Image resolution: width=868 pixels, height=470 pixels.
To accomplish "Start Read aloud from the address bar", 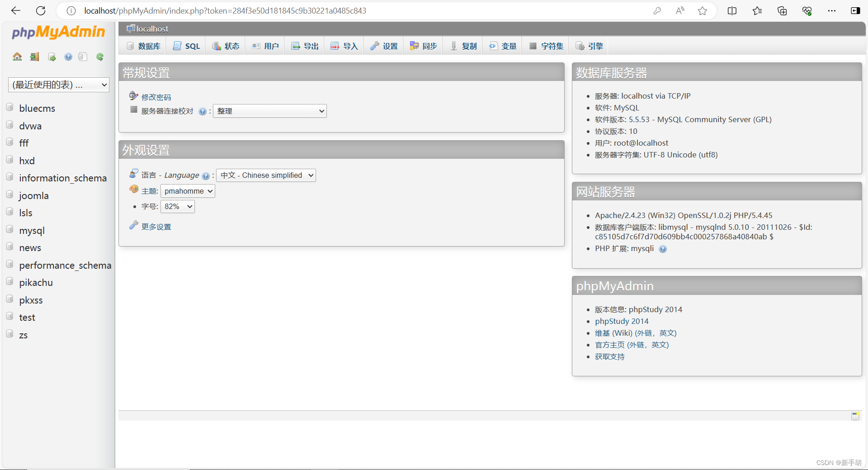I will tap(680, 10).
